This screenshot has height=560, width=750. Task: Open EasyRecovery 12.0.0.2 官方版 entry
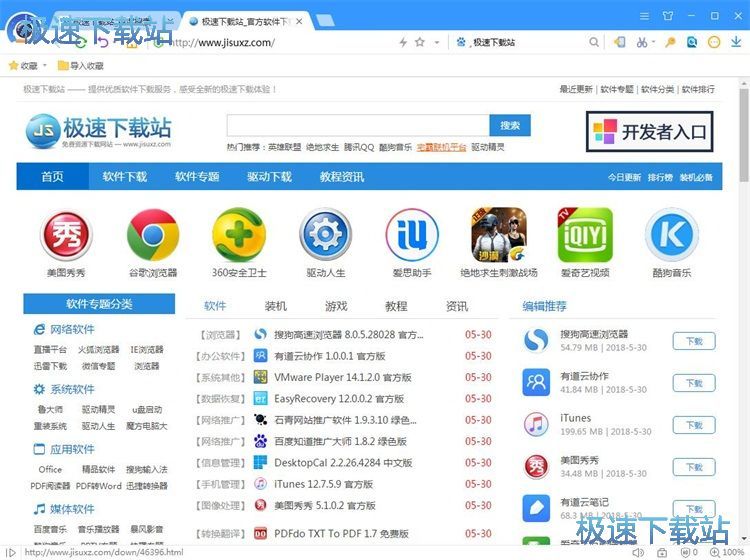(339, 398)
